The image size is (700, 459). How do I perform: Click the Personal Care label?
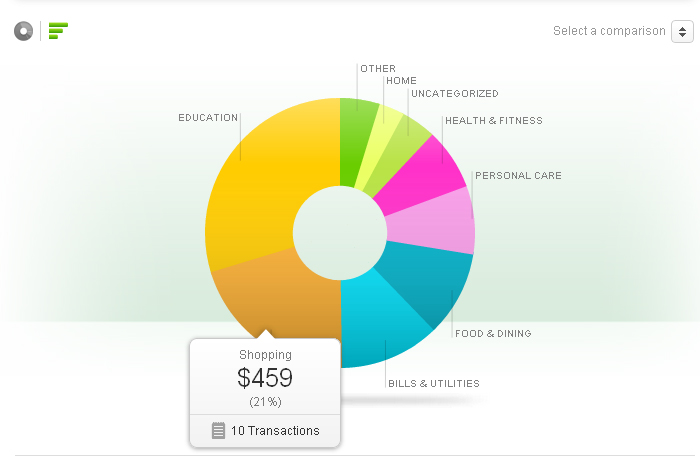tap(518, 176)
